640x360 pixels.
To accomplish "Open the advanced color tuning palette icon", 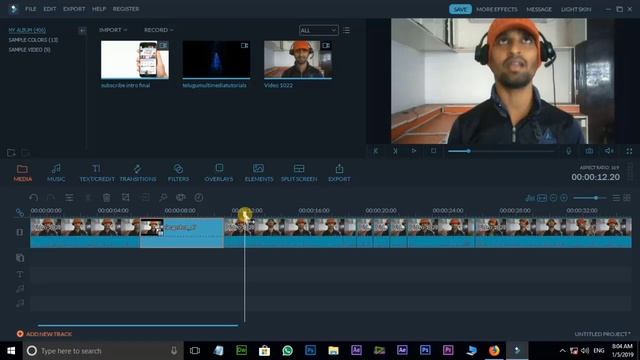I will 180,198.
